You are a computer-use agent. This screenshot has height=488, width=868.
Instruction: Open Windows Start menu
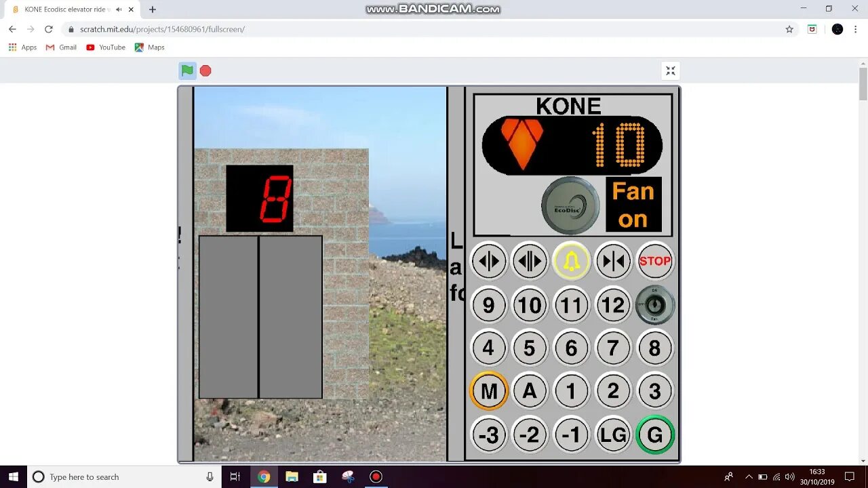click(13, 476)
